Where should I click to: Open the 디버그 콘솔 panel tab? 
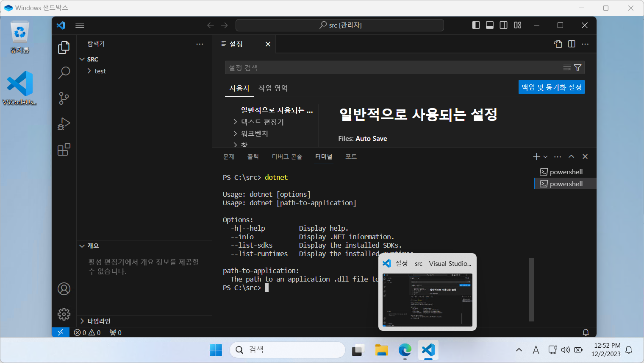[287, 156]
